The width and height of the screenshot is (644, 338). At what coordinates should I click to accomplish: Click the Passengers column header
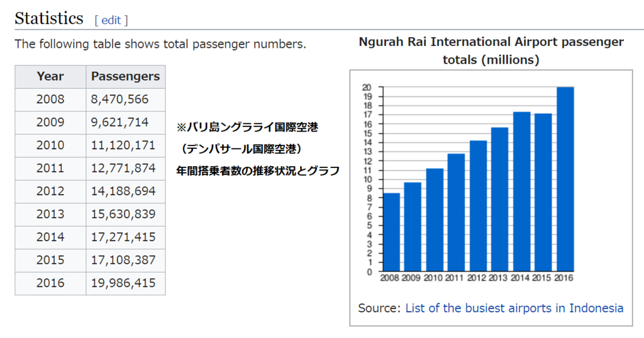125,77
